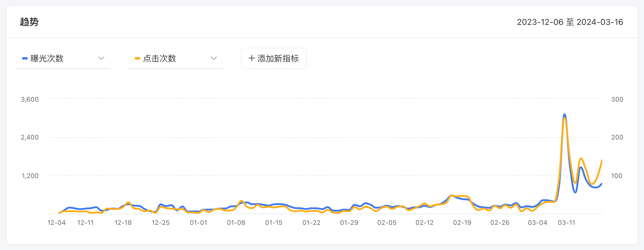Click the blue 曝光次数 legend marker
This screenshot has height=250, width=644.
point(25,58)
